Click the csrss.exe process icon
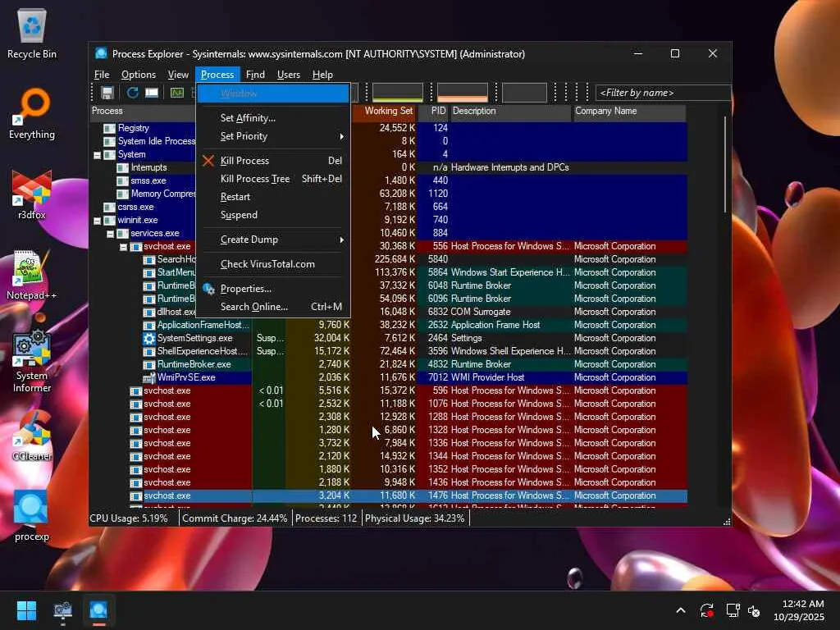Image resolution: width=840 pixels, height=630 pixels. pos(109,207)
